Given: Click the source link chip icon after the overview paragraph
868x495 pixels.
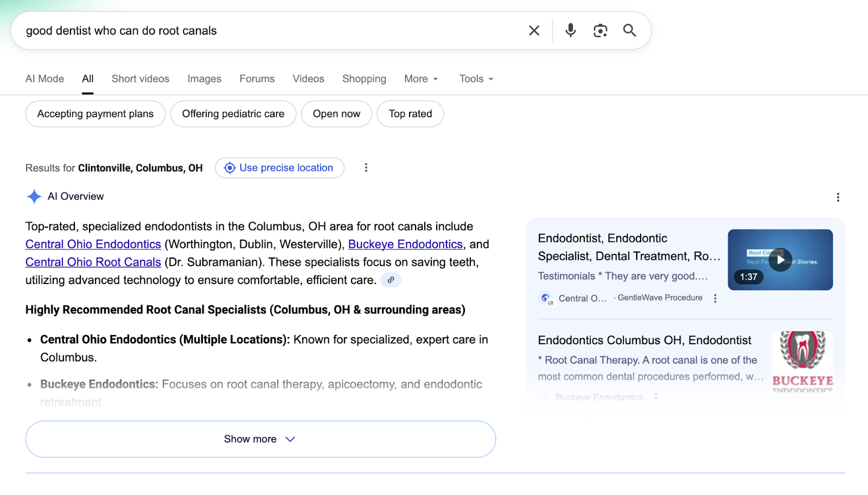Looking at the screenshot, I should pyautogui.click(x=391, y=280).
